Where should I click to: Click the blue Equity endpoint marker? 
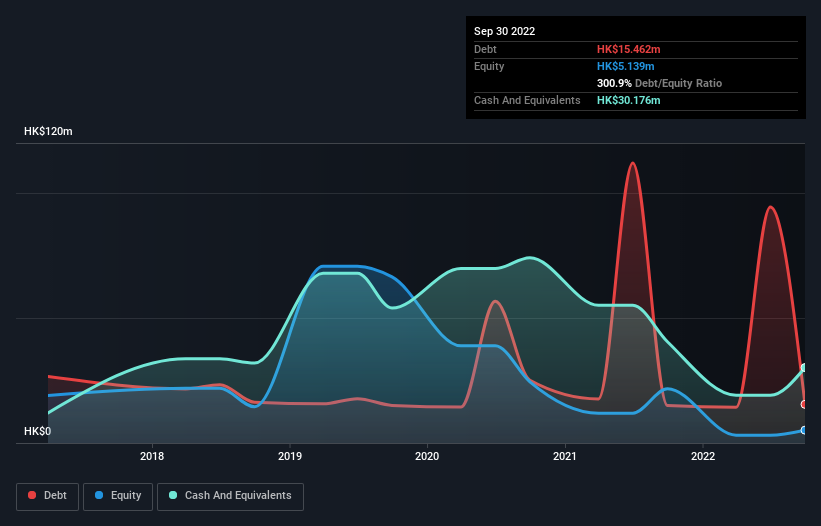click(x=804, y=430)
